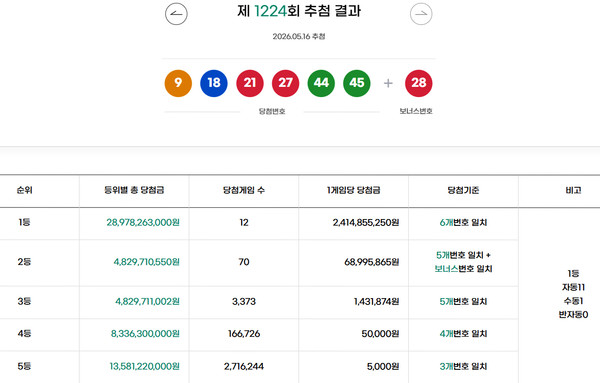Click criteria 4개번호 일치
Viewport: 600px width, 383px height.
click(463, 333)
